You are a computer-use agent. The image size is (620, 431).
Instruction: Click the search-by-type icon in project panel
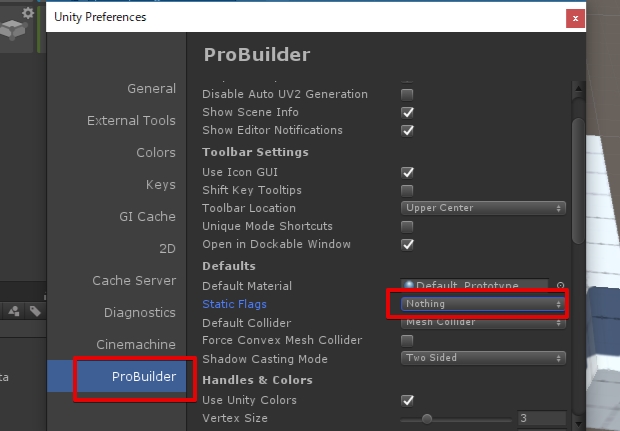[14, 311]
